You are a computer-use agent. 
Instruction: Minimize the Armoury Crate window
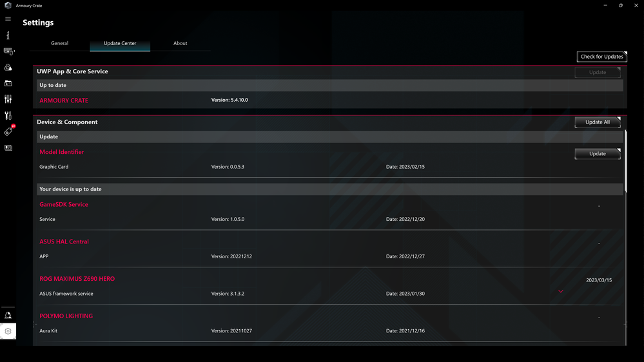tap(605, 5)
